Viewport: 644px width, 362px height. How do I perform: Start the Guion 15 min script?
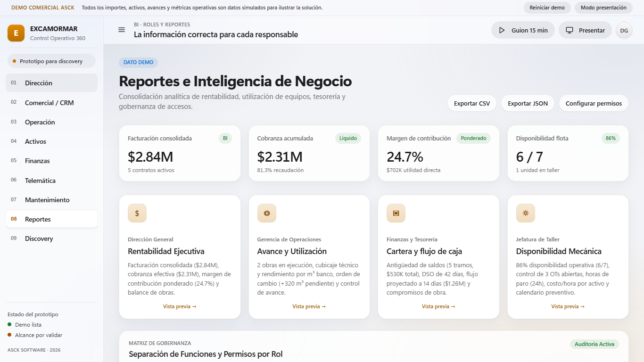523,30
